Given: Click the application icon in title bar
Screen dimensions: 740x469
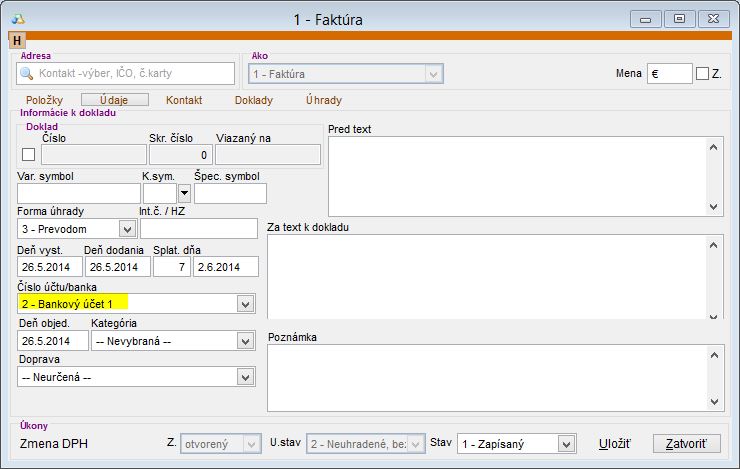Looking at the screenshot, I should (x=18, y=18).
